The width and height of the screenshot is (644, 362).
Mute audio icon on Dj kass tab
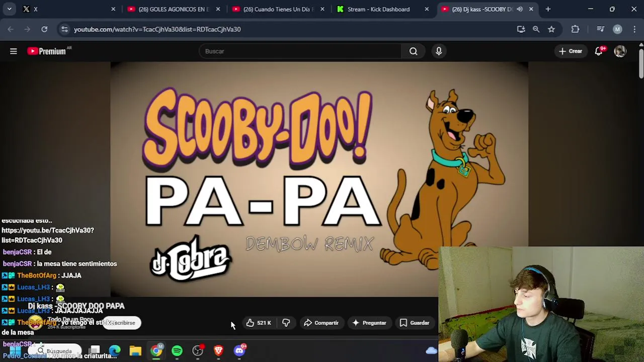[520, 9]
